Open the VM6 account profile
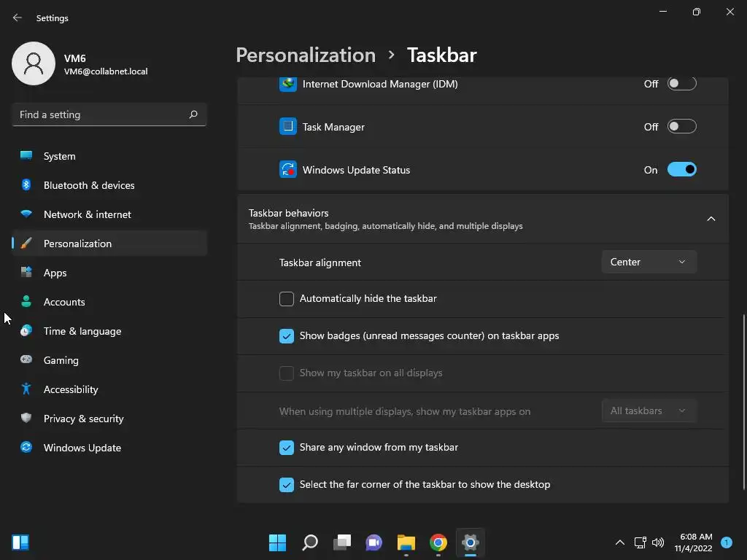Image resolution: width=747 pixels, height=560 pixels. pyautogui.click(x=80, y=64)
